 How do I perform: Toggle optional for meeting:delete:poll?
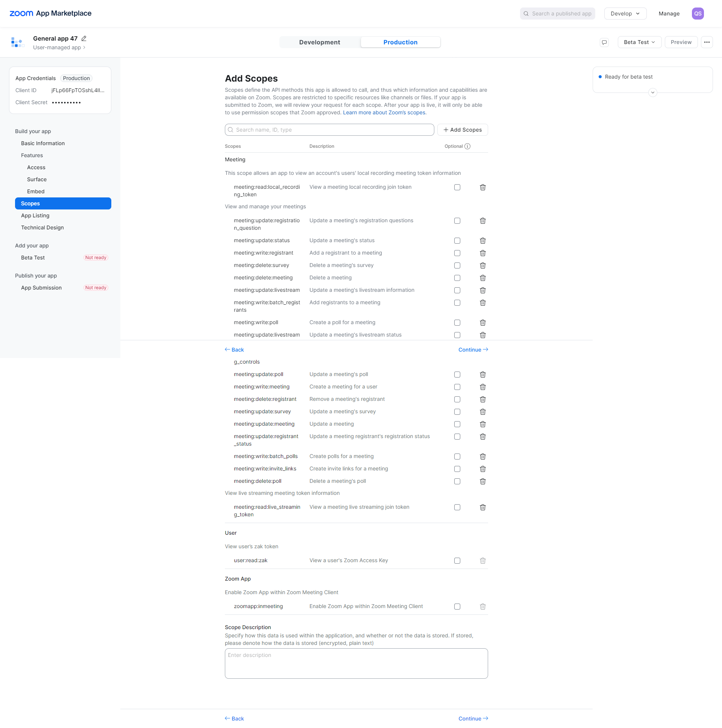click(457, 481)
